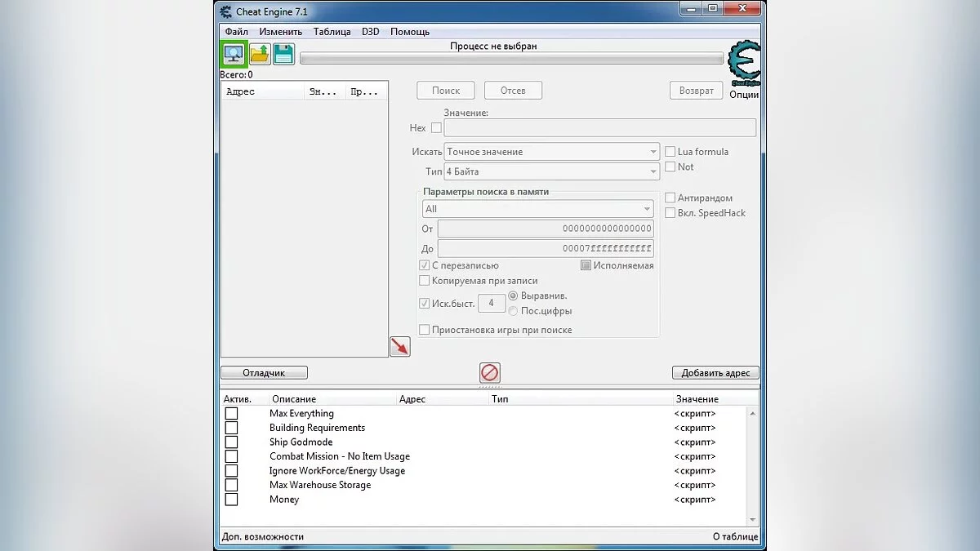Open the Тип value type dropdown
980x551 pixels.
pos(551,172)
